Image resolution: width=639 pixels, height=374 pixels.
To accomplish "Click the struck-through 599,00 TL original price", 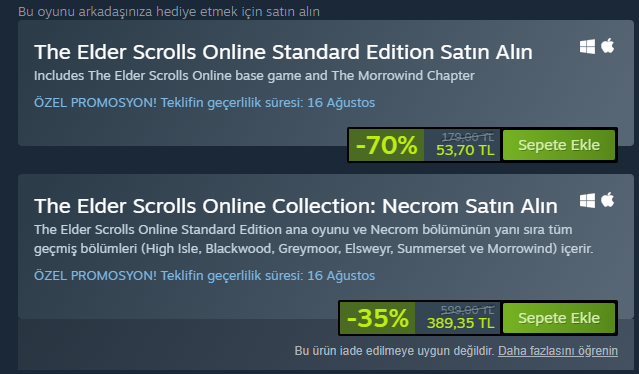I will click(x=467, y=310).
